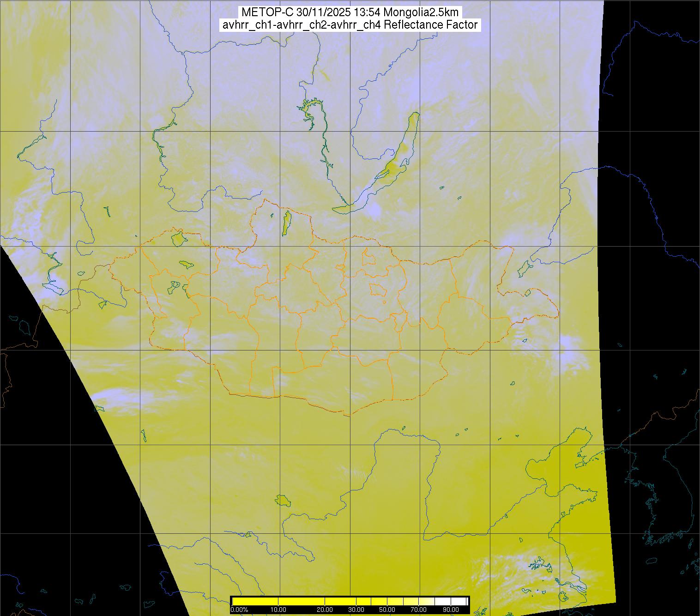
Task: Click the 0.00% label on the color scale
Action: pyautogui.click(x=239, y=610)
